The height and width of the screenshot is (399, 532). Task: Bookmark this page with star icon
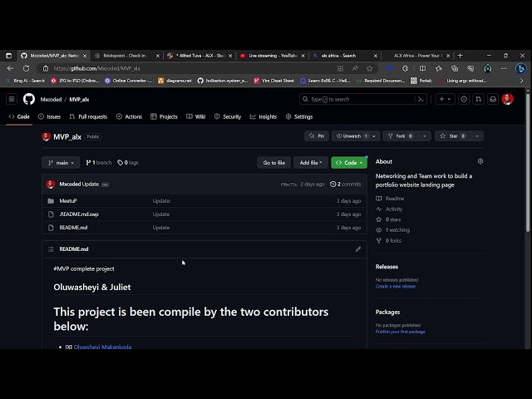(x=369, y=68)
